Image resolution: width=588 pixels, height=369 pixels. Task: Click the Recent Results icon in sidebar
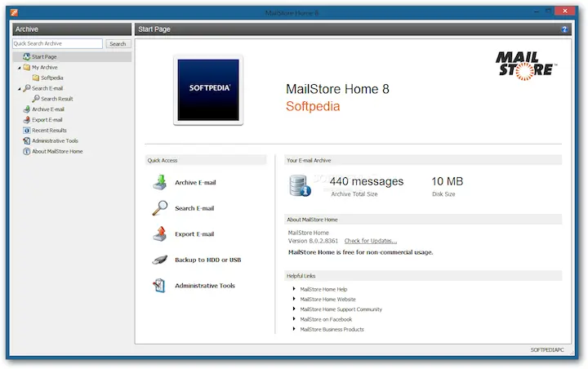(x=26, y=130)
